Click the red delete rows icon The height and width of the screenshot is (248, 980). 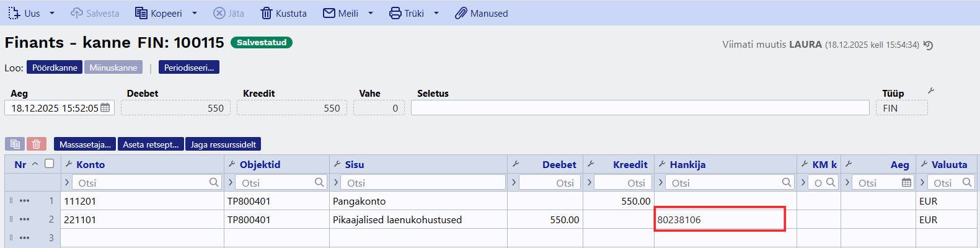(37, 144)
